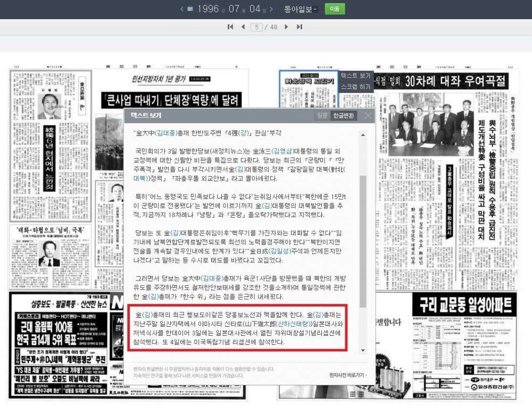Click the text popup scrollbar down arrow
Viewport: 532px width, 405px height.
(x=363, y=350)
